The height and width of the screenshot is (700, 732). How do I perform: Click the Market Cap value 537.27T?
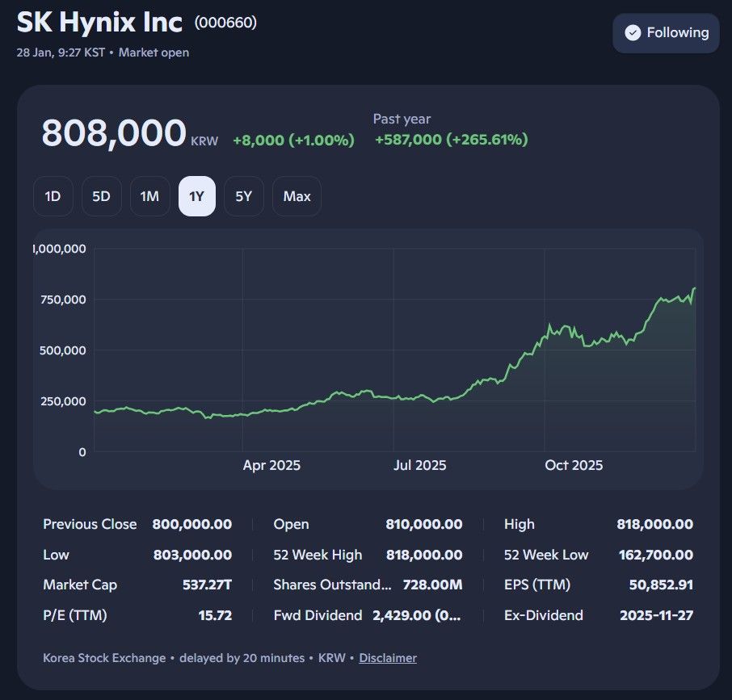[207, 585]
